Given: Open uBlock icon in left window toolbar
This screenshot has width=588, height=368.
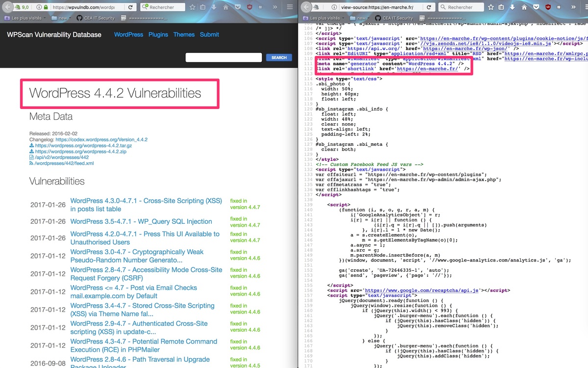Looking at the screenshot, I should (250, 8).
